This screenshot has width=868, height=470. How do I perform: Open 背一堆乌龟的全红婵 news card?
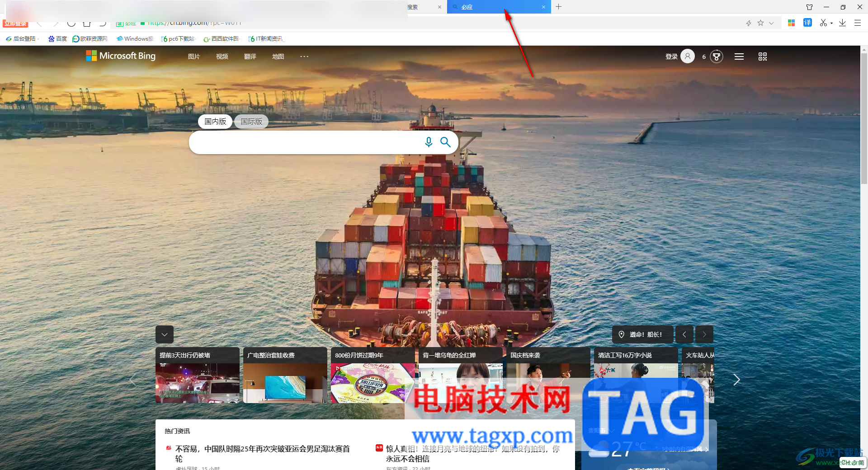(x=461, y=375)
